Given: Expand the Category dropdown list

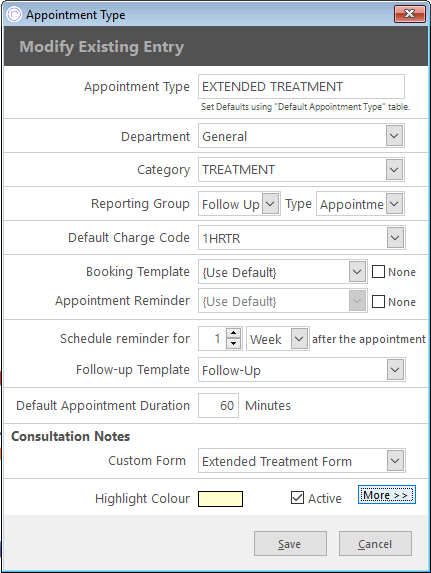Looking at the screenshot, I should coord(394,170).
